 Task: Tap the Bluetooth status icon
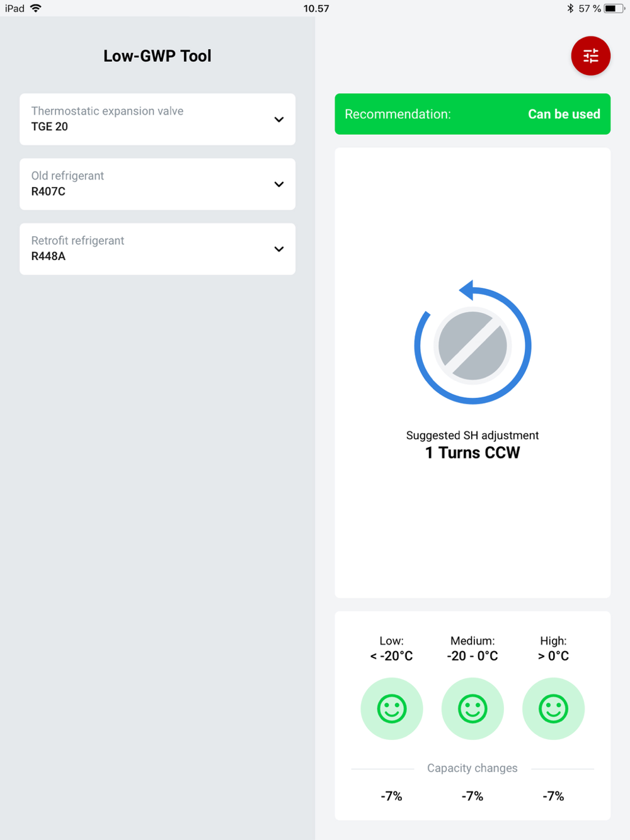click(x=570, y=8)
